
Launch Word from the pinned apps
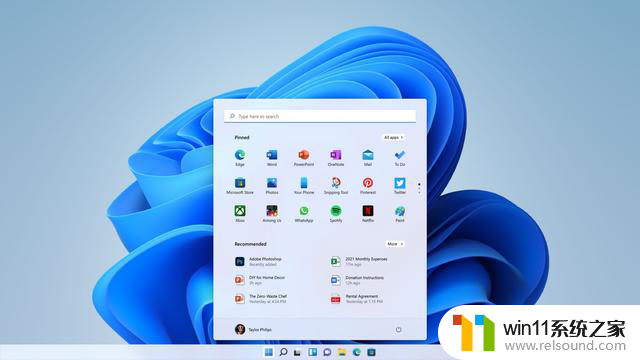click(272, 158)
